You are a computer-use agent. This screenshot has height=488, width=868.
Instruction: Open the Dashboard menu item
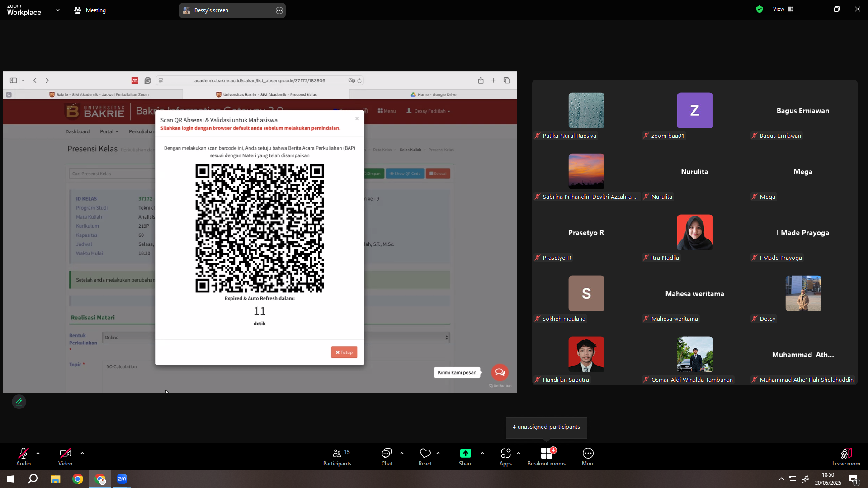tap(78, 132)
